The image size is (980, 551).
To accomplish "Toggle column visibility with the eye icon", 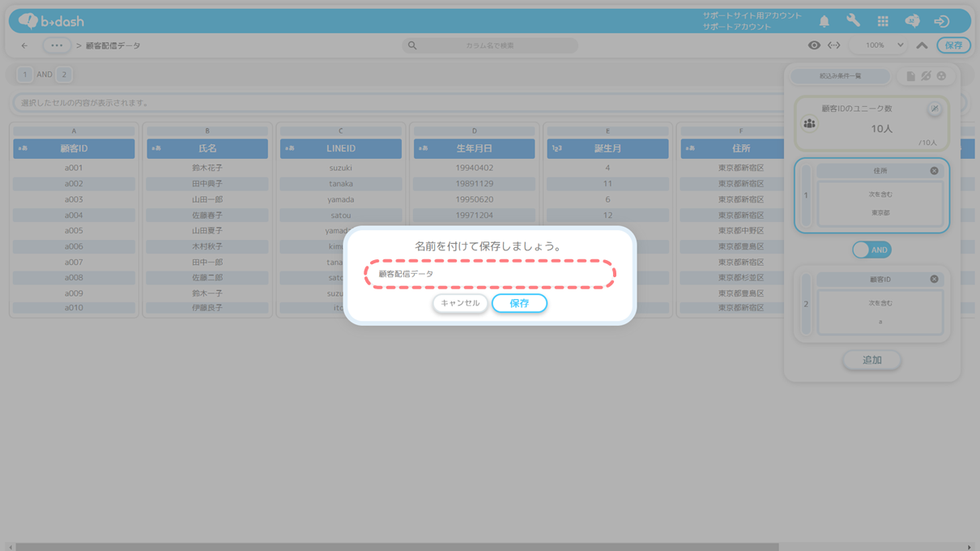I will 814,45.
